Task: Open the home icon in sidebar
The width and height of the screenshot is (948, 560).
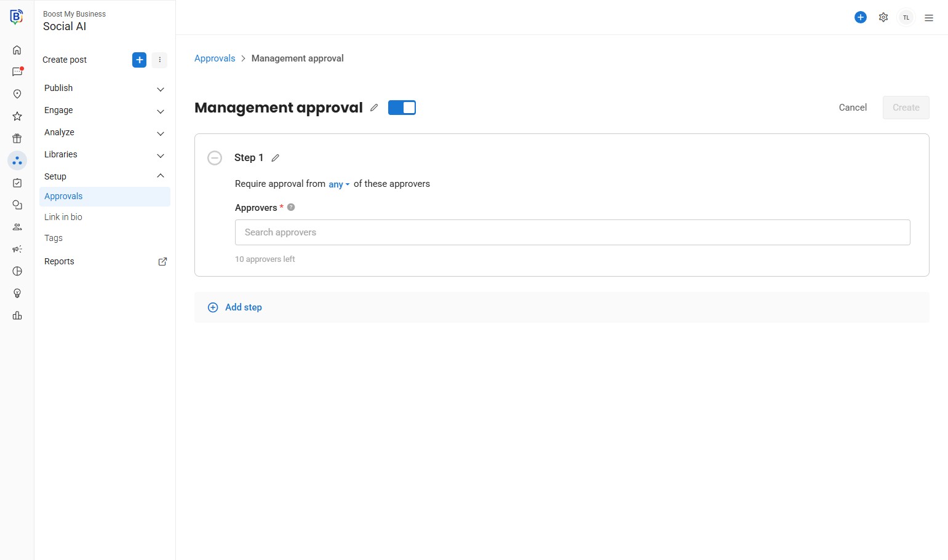Action: point(17,50)
